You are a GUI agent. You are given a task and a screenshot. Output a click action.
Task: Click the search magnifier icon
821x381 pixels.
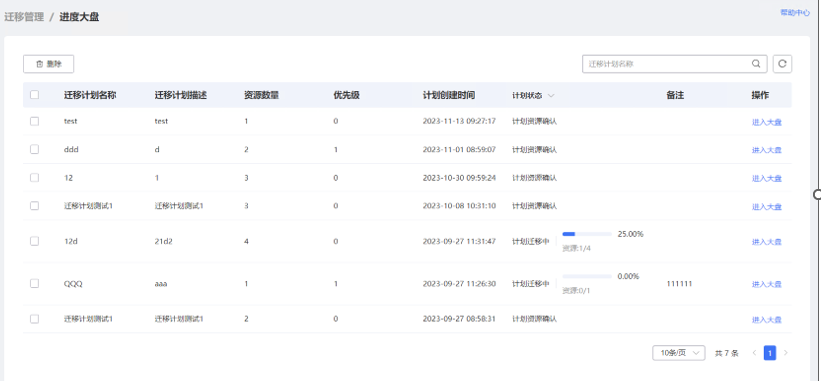[x=756, y=64]
